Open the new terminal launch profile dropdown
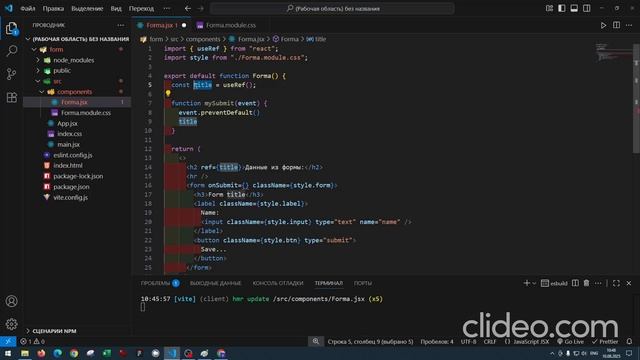The width and height of the screenshot is (640, 360). coord(534,283)
